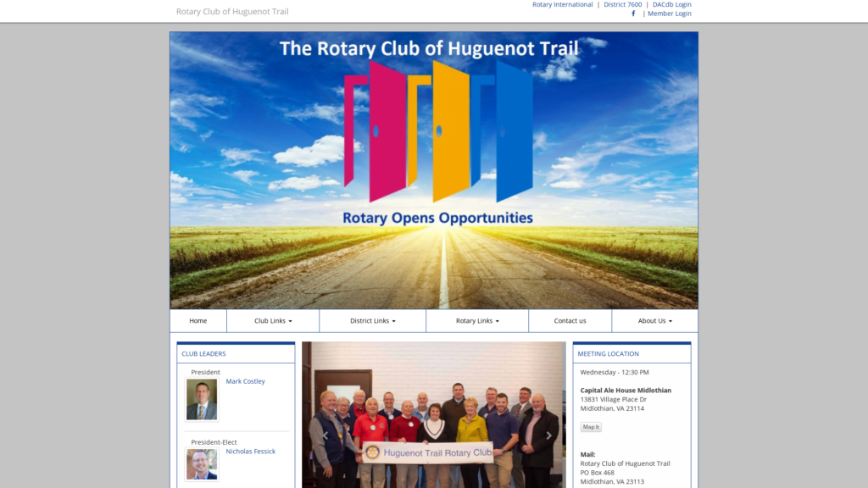Click the Map It button
Screen dimensions: 868x488
tap(591, 427)
